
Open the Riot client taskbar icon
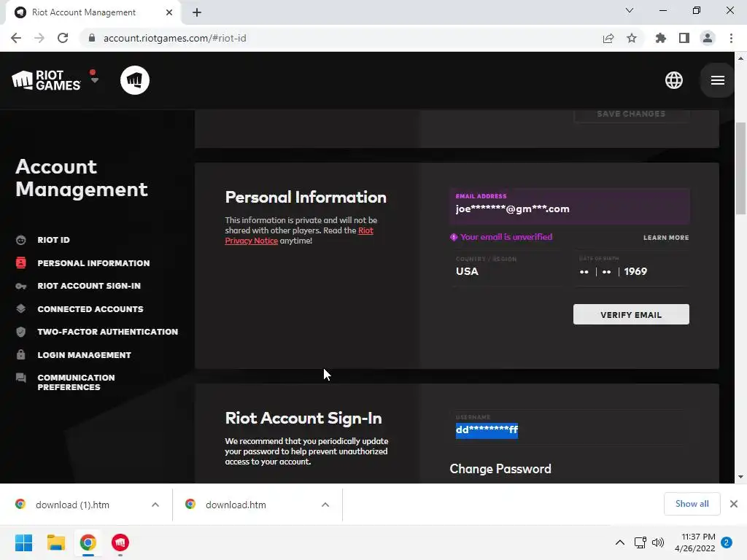point(120,542)
